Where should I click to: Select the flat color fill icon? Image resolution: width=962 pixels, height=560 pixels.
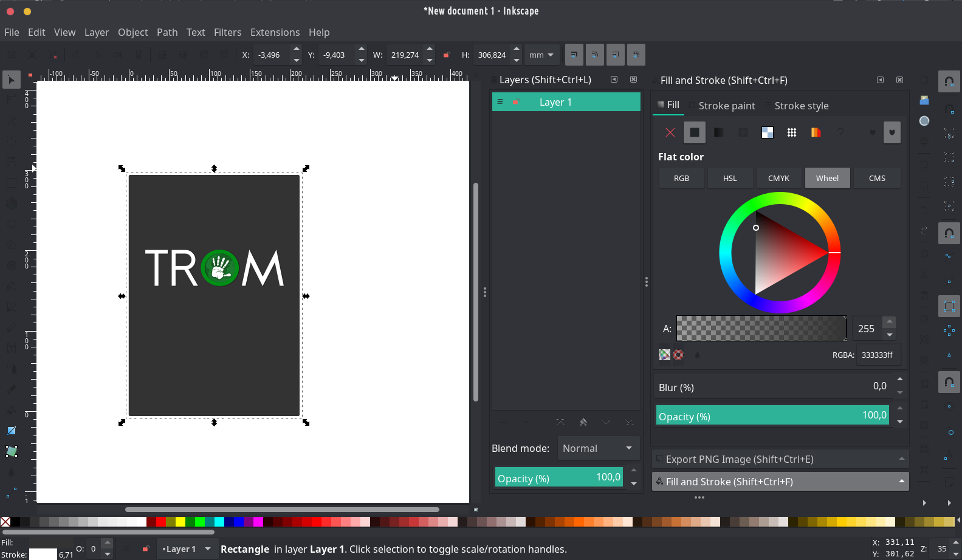point(694,132)
